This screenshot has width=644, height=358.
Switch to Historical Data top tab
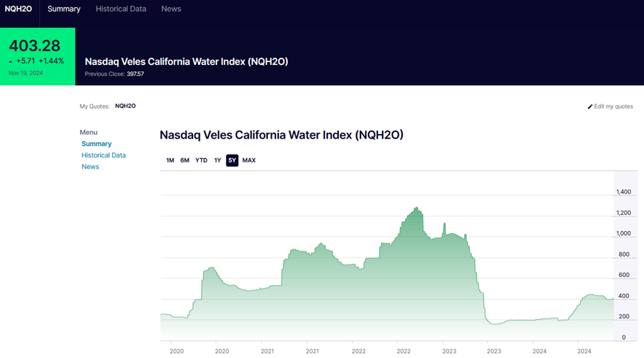coord(121,9)
